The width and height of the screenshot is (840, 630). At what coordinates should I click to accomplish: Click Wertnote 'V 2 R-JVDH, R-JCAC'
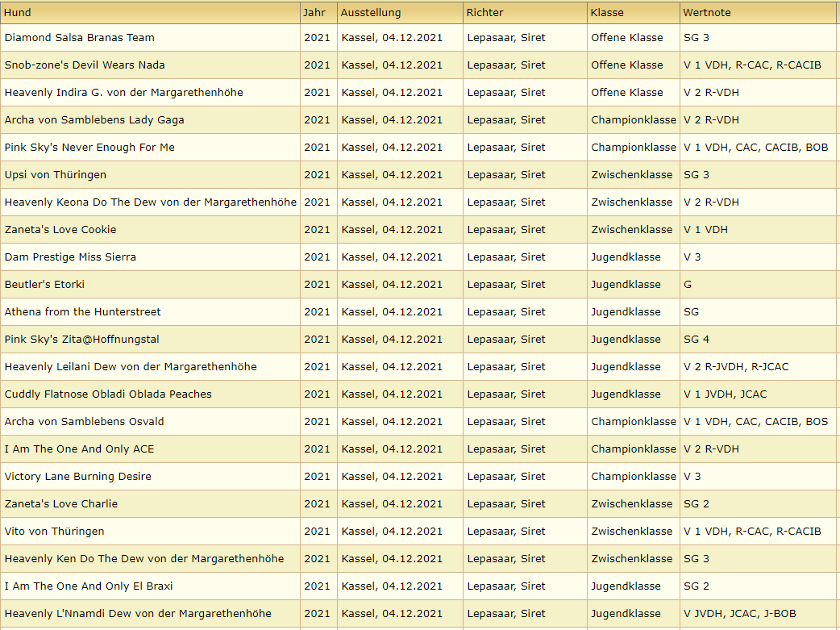coord(736,366)
